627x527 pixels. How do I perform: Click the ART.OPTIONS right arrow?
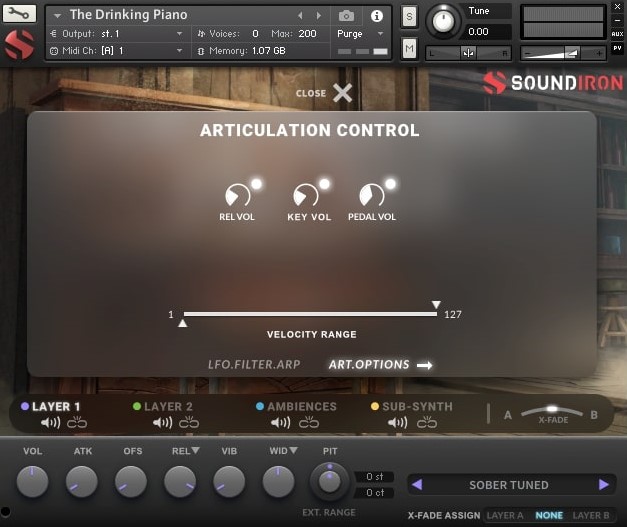[424, 365]
